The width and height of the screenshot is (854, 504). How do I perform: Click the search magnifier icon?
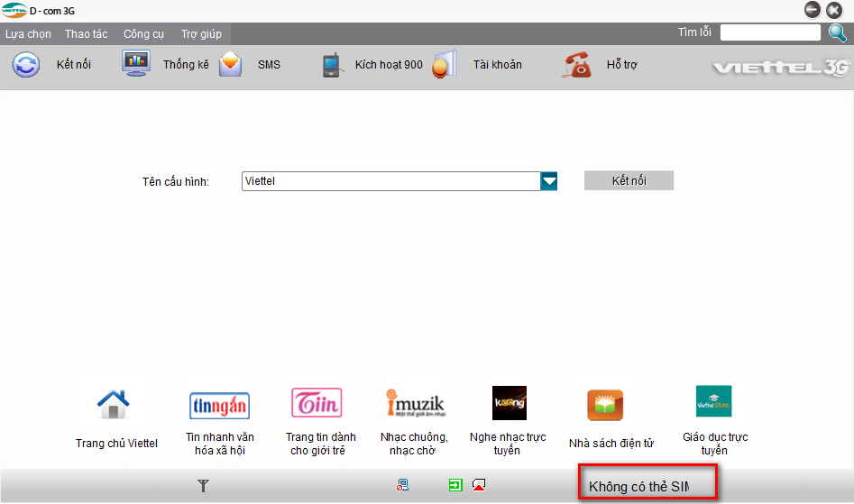[x=838, y=32]
